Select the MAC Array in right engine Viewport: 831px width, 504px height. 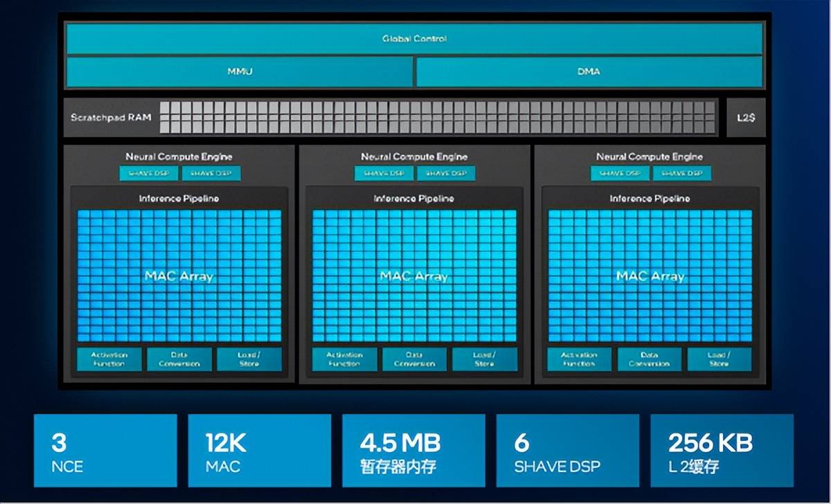tap(650, 276)
